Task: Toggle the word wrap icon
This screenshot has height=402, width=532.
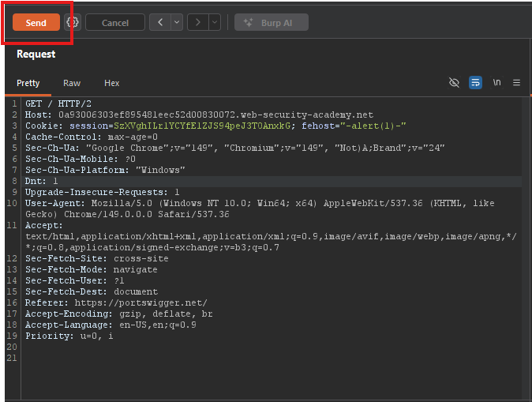Action: coord(475,82)
